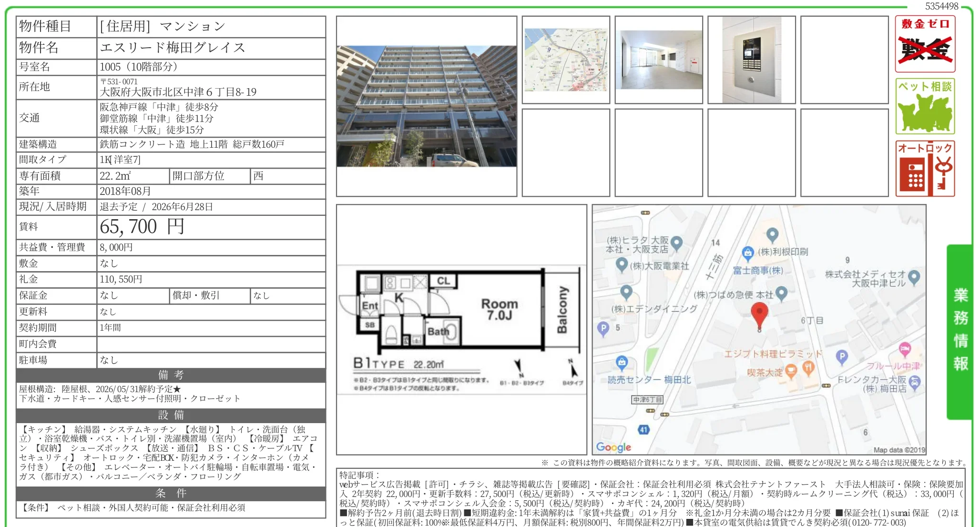Click the Fレンタカー car rental marker

(914, 383)
